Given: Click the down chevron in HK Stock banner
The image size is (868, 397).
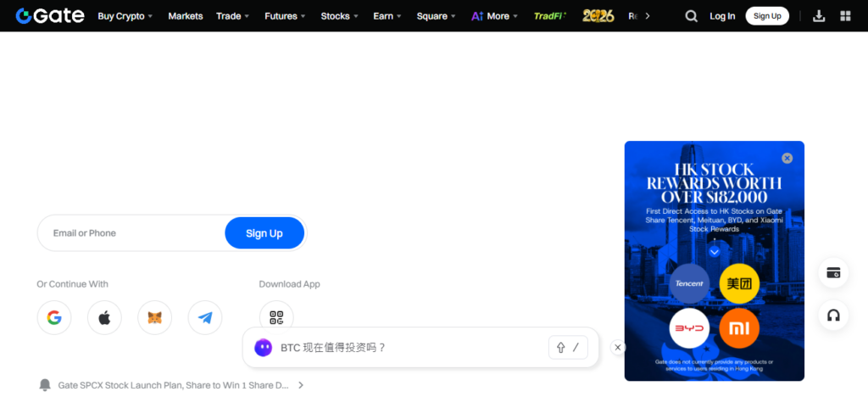Looking at the screenshot, I should pyautogui.click(x=715, y=252).
